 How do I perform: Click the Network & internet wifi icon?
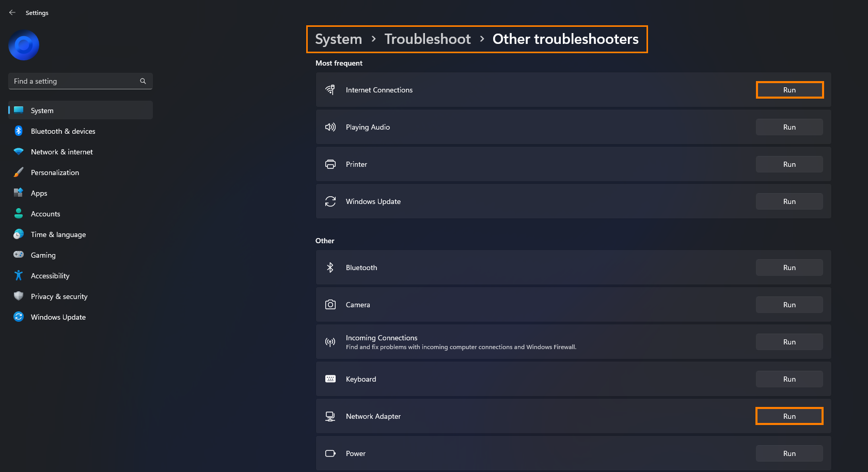(x=19, y=151)
